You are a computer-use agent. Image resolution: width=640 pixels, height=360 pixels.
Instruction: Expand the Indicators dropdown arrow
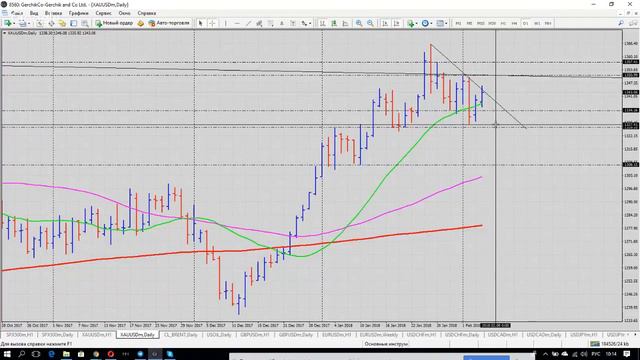(416, 23)
